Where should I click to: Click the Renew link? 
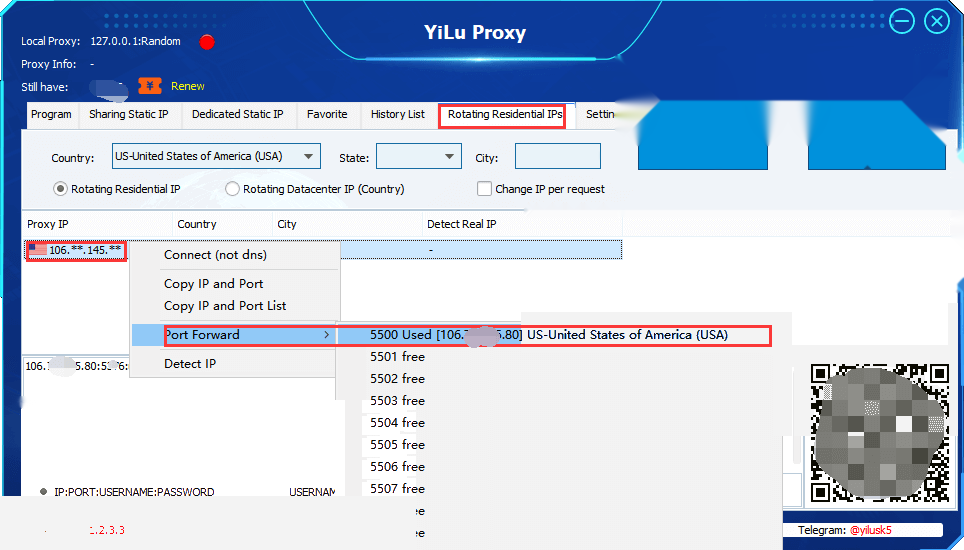[x=188, y=86]
